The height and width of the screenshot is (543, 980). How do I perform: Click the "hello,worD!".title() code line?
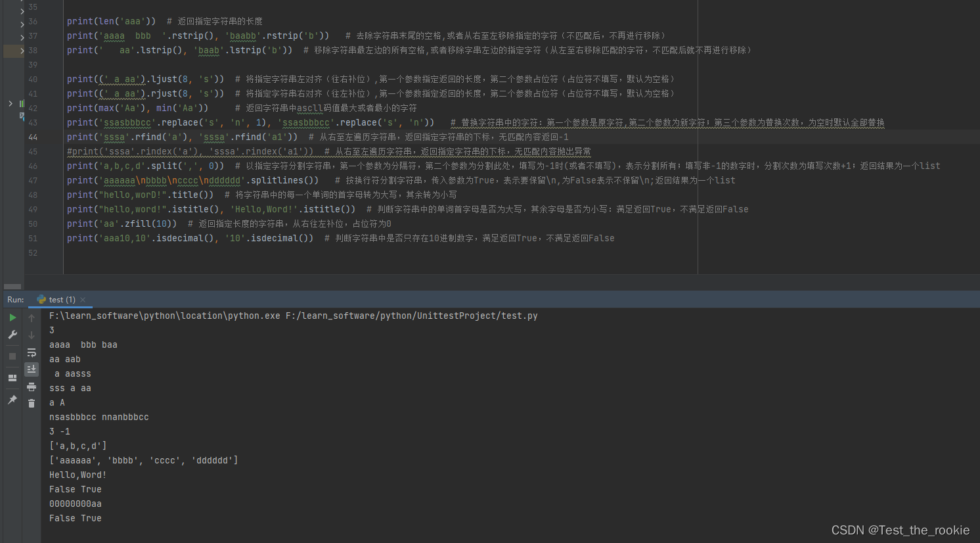pyautogui.click(x=140, y=195)
